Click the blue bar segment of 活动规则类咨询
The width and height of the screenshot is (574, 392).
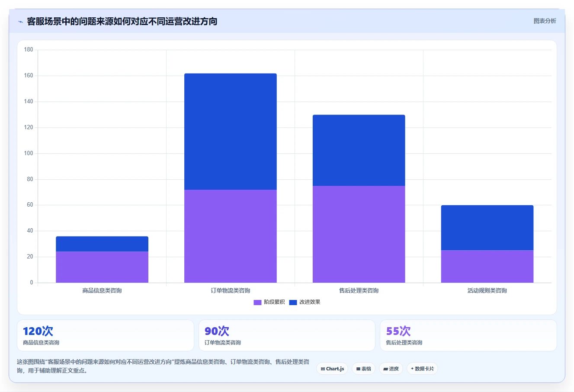click(x=487, y=228)
